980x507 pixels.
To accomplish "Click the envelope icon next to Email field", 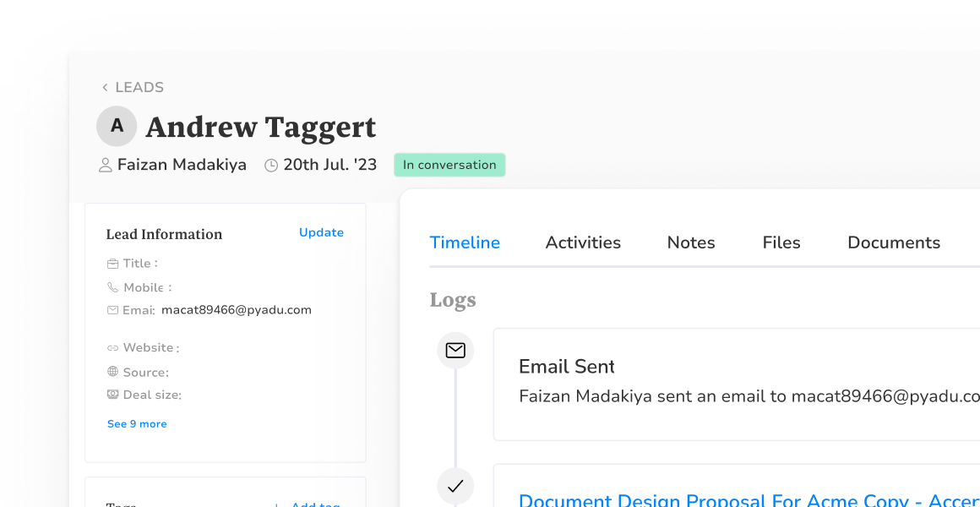I will [112, 310].
